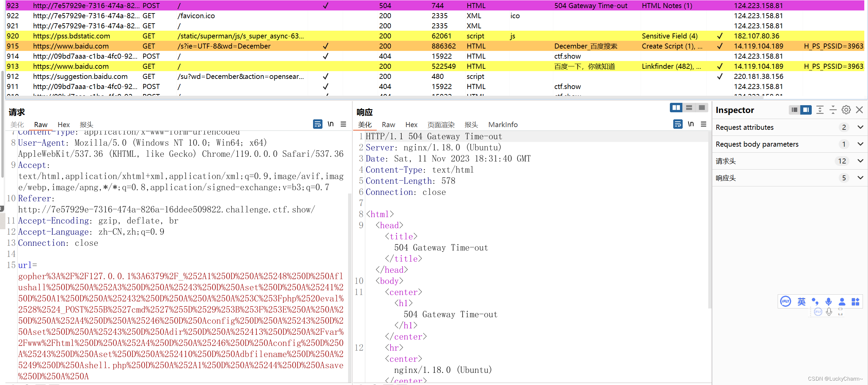
Task: Switch request view to Hex tab
Action: coord(64,125)
